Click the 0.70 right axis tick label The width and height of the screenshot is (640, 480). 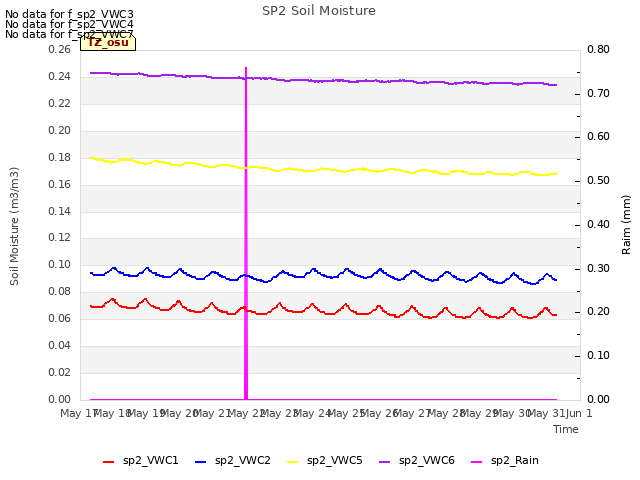pos(598,93)
